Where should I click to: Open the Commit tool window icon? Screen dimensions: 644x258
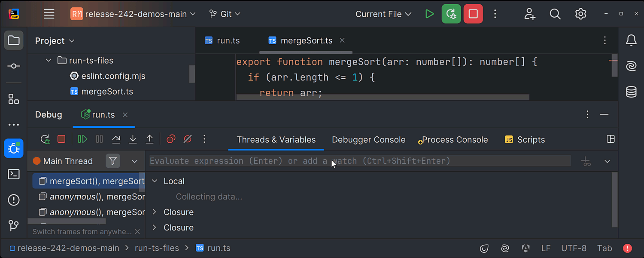(x=14, y=66)
